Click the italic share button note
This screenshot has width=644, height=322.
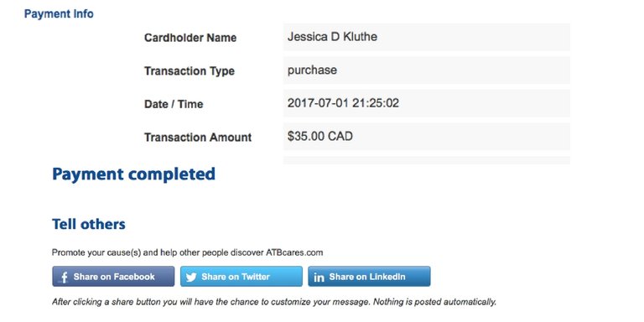pyautogui.click(x=274, y=302)
